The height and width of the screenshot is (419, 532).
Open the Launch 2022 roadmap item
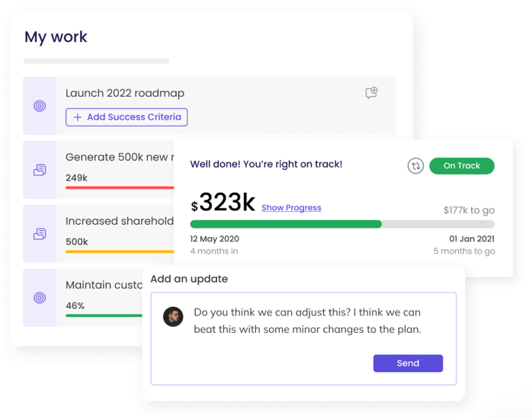(125, 93)
